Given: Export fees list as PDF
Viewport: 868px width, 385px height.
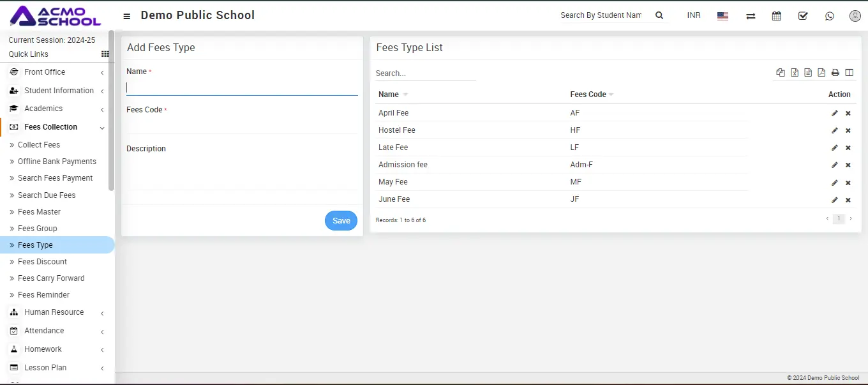Looking at the screenshot, I should 821,73.
